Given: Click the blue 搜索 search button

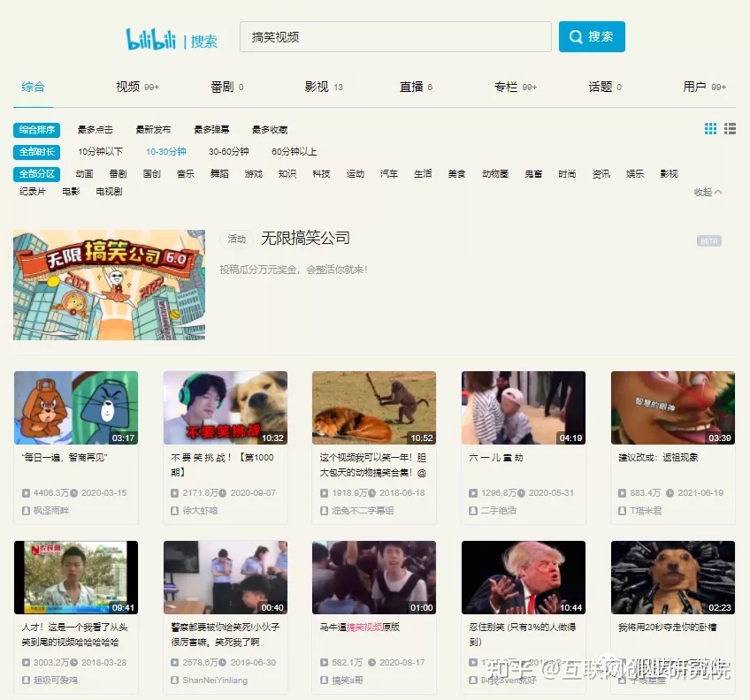Looking at the screenshot, I should click(x=592, y=37).
